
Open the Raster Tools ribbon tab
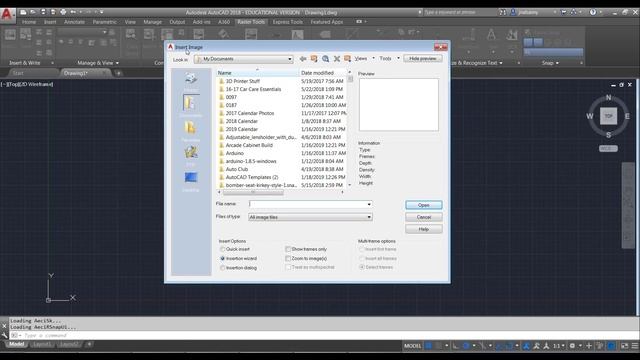pyautogui.click(x=251, y=22)
